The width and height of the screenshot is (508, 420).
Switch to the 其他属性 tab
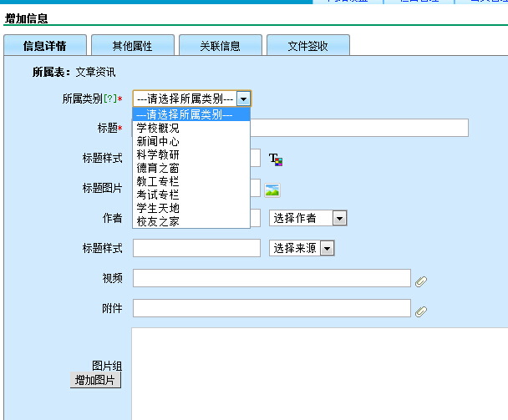133,46
